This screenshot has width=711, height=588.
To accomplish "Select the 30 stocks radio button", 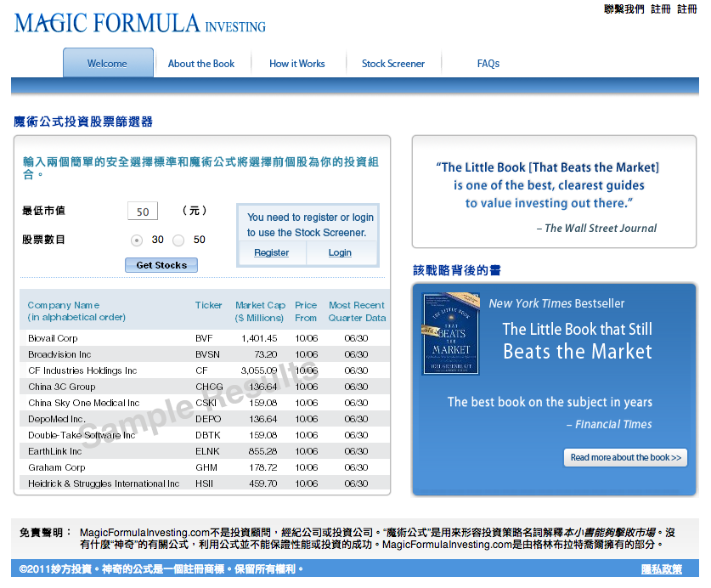I will coord(137,240).
